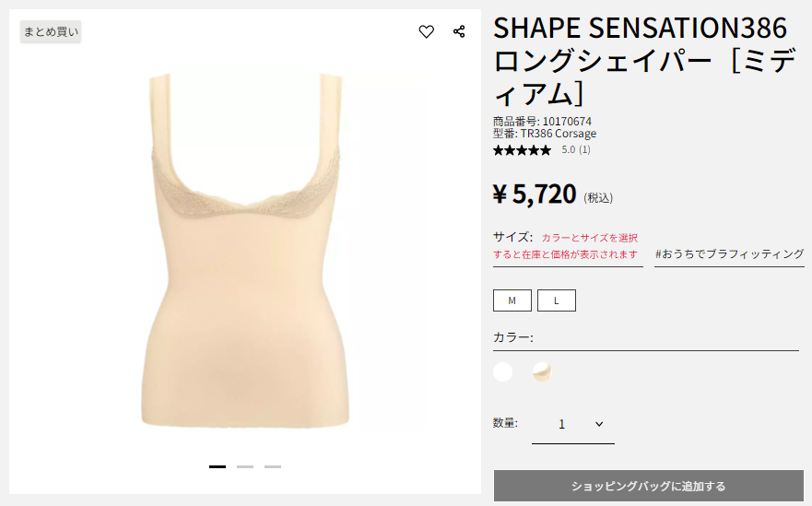Choose the white color swatch
The height and width of the screenshot is (506, 812).
pos(503,371)
